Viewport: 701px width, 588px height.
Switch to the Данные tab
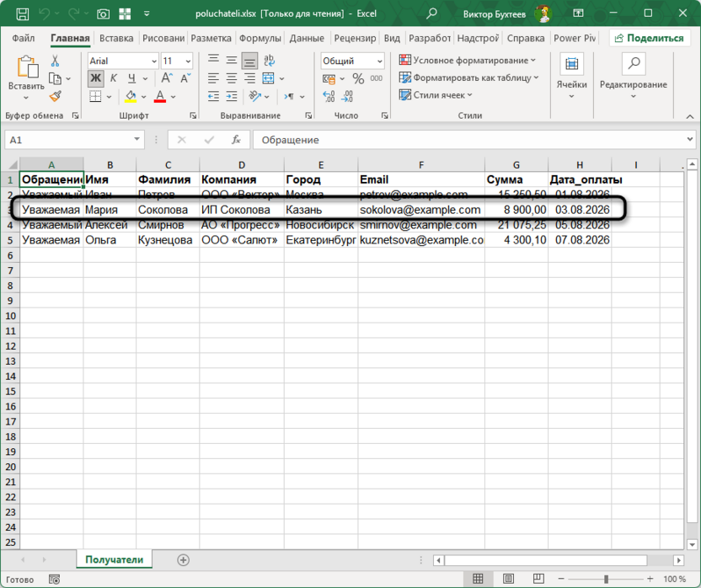[x=307, y=39]
